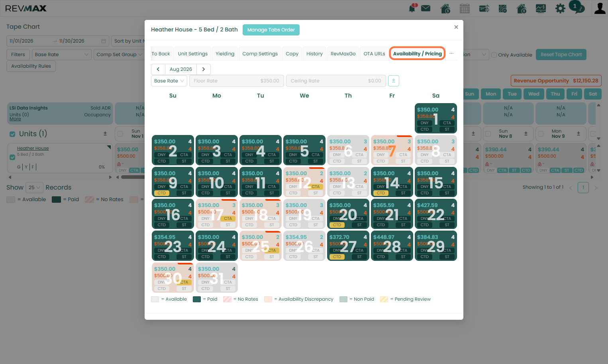Tick the Mon Nov 9 column checkbox
The width and height of the screenshot is (608, 364).
[541, 134]
